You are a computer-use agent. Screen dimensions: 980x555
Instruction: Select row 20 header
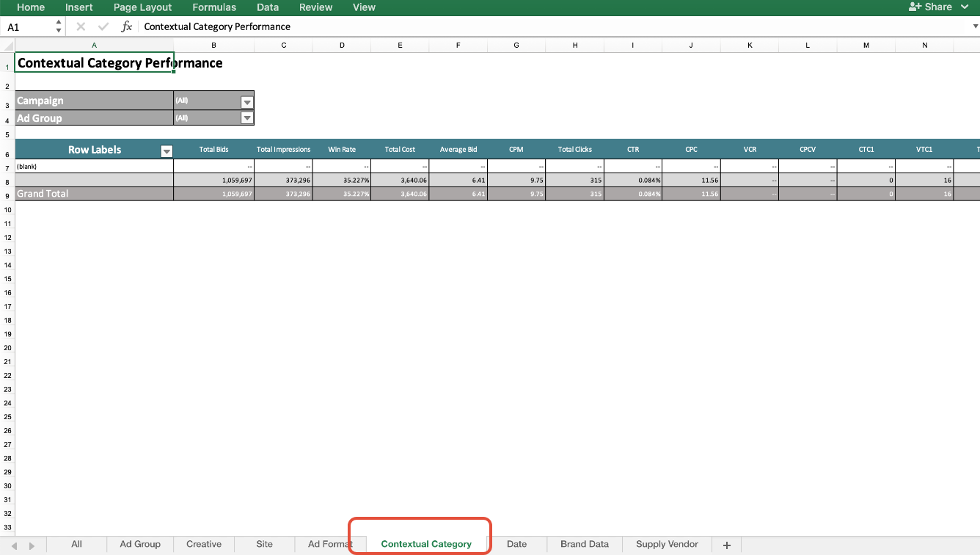tap(7, 348)
